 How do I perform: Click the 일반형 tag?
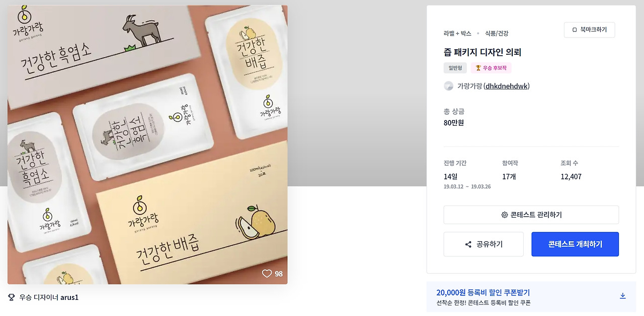click(x=455, y=68)
